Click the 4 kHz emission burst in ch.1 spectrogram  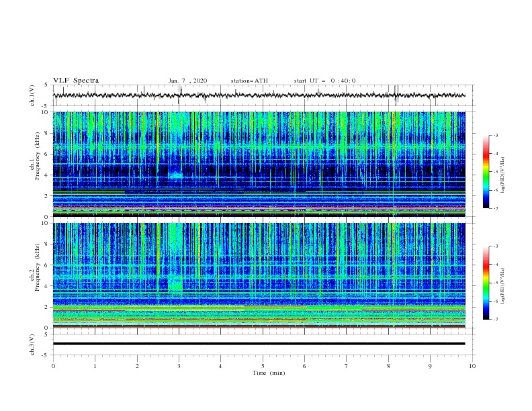pos(175,175)
